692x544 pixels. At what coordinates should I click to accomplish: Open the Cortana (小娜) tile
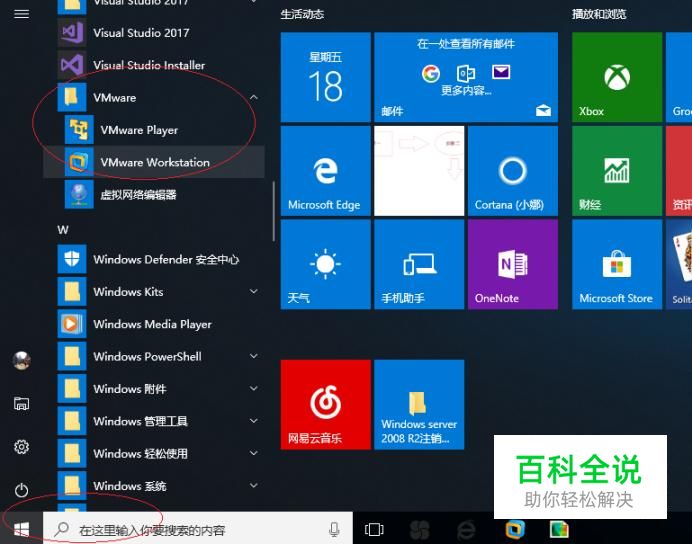[513, 171]
